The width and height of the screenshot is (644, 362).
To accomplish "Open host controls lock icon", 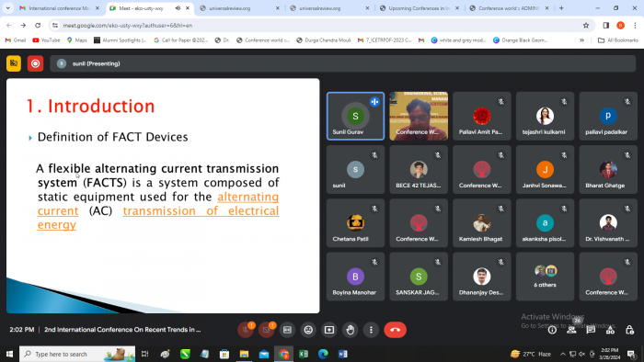I will pyautogui.click(x=629, y=330).
